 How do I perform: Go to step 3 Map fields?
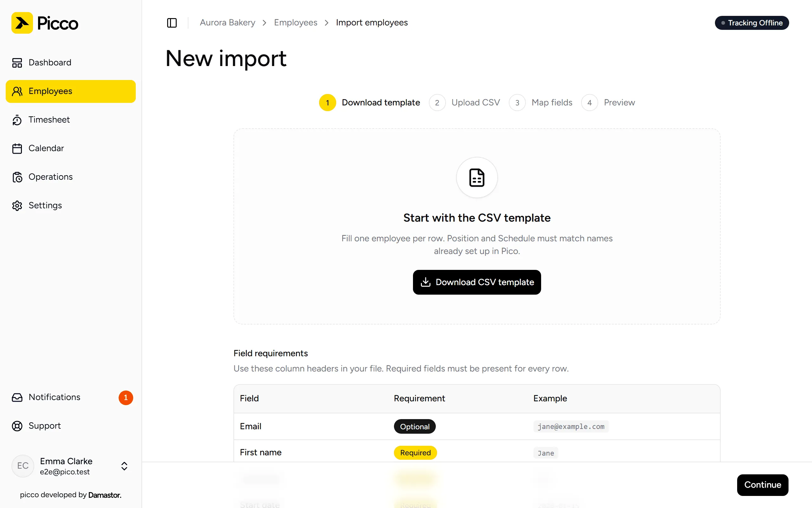pos(540,103)
